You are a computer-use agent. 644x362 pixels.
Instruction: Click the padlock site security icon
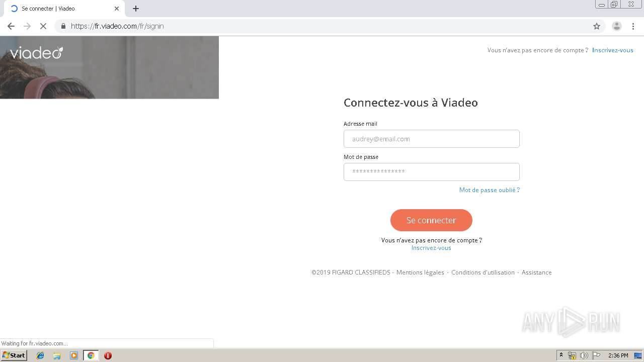coord(63,26)
